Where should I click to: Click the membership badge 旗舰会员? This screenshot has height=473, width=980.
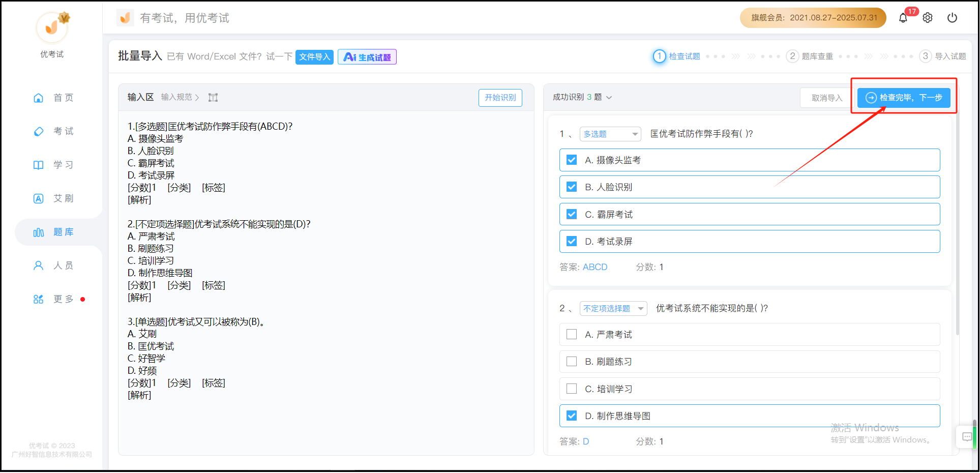click(813, 18)
